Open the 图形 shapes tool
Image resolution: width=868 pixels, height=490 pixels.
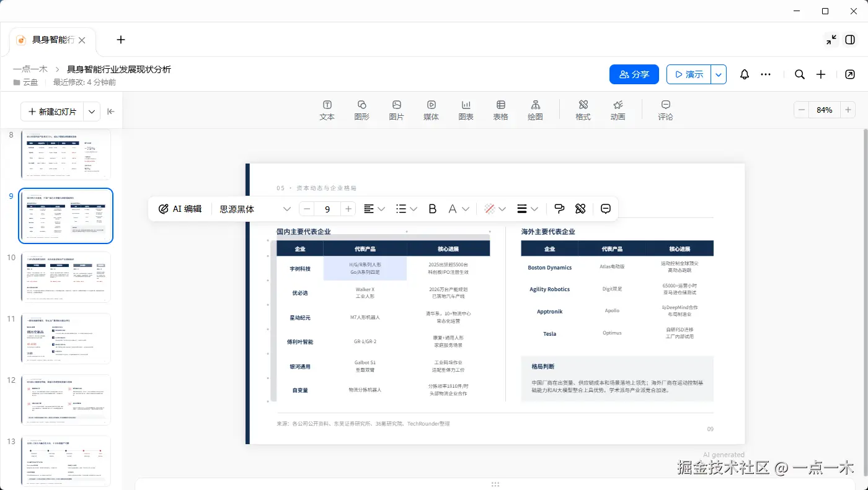pos(361,110)
